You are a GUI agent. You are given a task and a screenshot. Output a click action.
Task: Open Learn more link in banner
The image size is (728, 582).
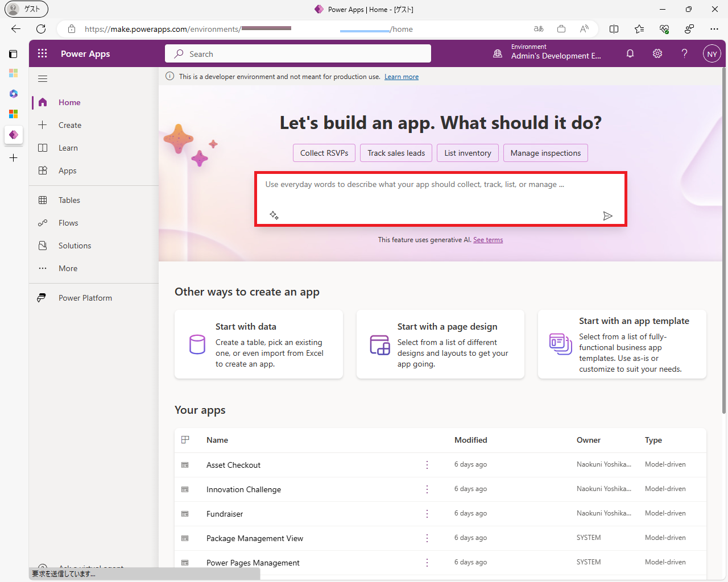coord(402,77)
